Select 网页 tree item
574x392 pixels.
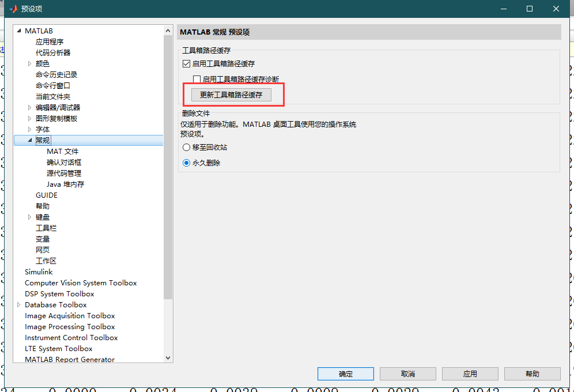pos(43,250)
